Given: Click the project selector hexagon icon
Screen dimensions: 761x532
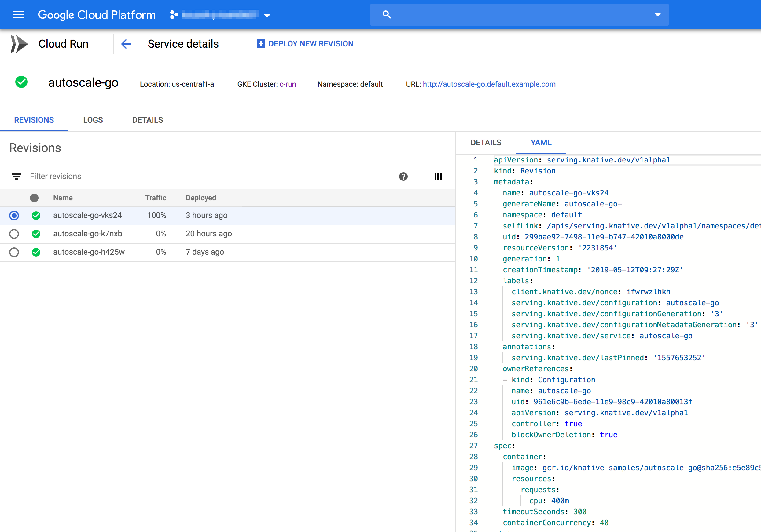Looking at the screenshot, I should 174,15.
